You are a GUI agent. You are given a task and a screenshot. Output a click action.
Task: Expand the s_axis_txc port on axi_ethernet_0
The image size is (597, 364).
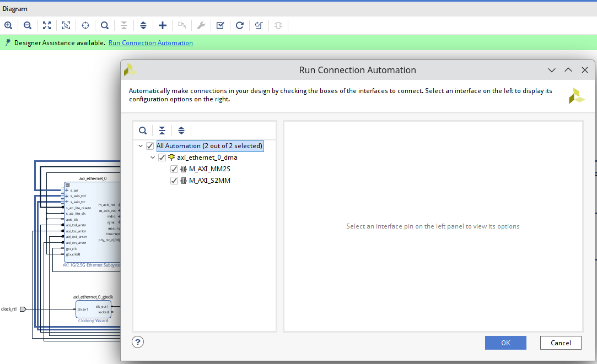click(67, 202)
